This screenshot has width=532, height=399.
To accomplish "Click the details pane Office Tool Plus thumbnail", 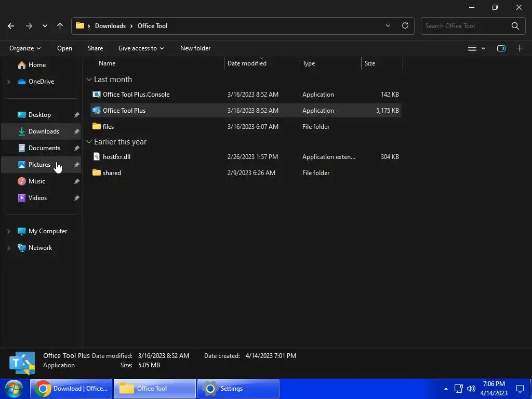I will point(22,363).
